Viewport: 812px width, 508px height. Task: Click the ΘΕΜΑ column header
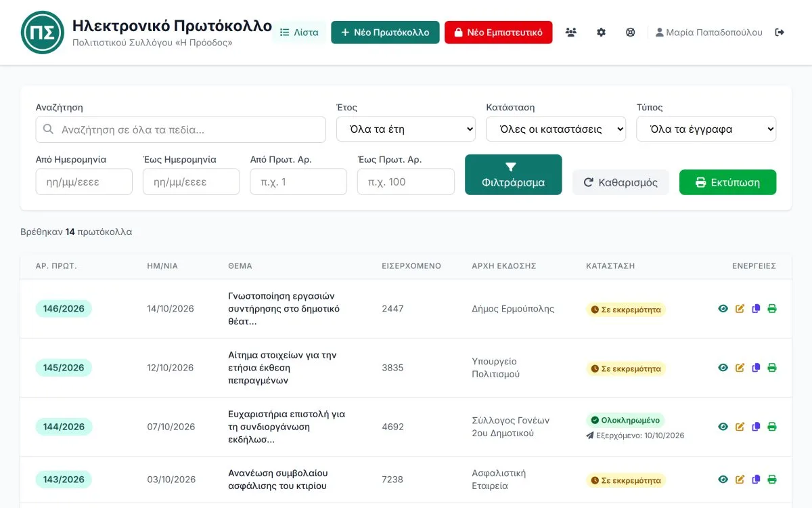tap(240, 266)
